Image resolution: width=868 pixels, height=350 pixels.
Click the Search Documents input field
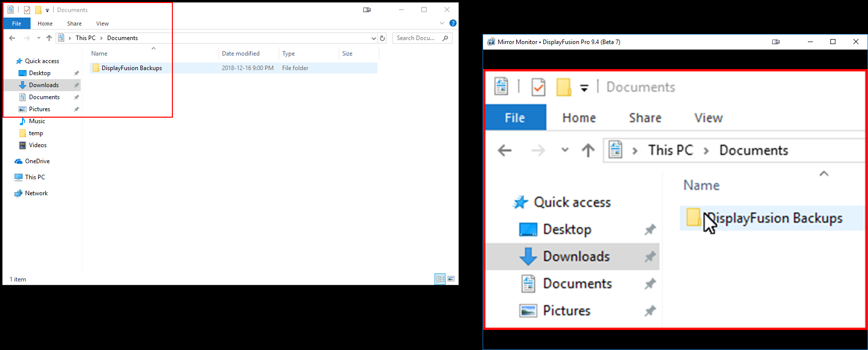[416, 38]
